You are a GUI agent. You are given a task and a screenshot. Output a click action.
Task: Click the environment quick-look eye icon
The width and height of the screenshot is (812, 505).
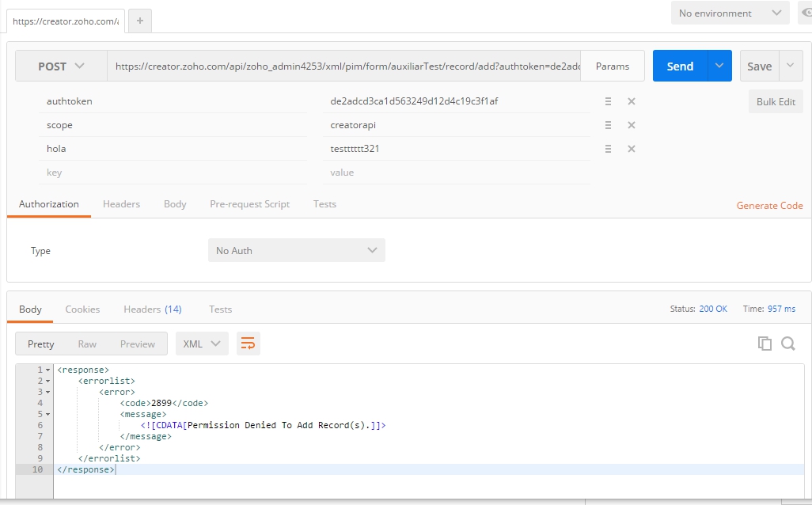tap(806, 13)
